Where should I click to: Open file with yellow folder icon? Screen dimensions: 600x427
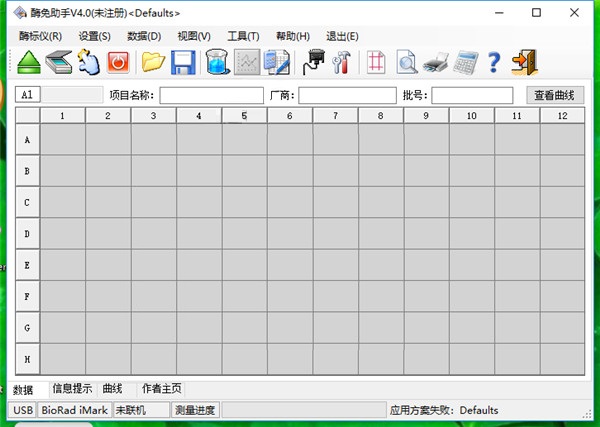tap(152, 62)
